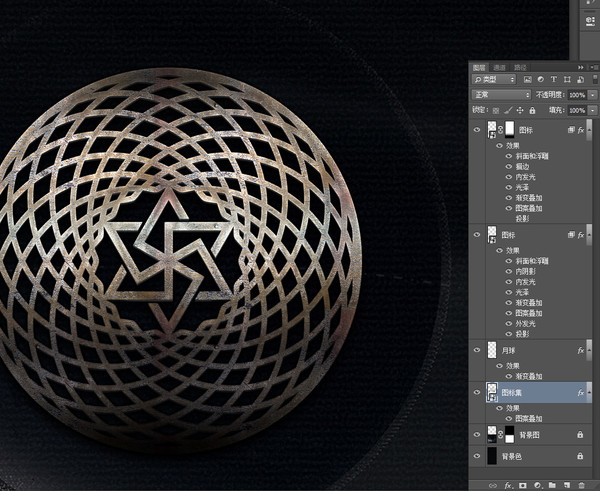Toggle 内阴影 effect visibility eye

[509, 271]
